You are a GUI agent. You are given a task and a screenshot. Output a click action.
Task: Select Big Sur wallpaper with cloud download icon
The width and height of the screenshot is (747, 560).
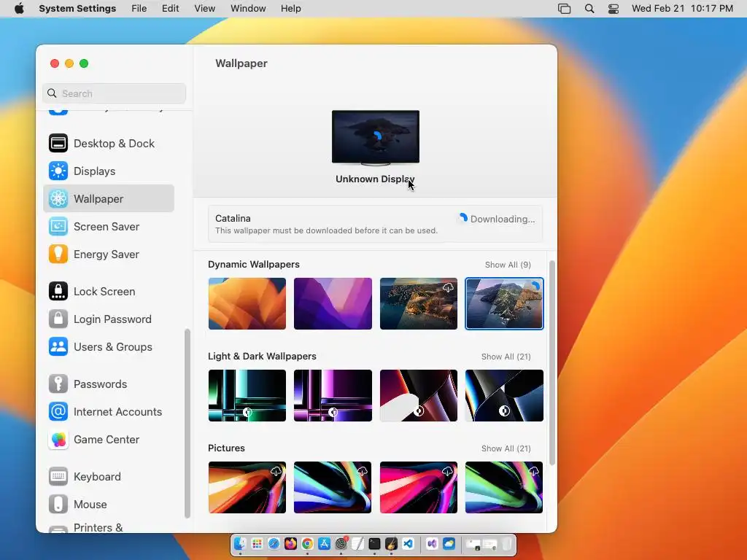[x=419, y=304]
